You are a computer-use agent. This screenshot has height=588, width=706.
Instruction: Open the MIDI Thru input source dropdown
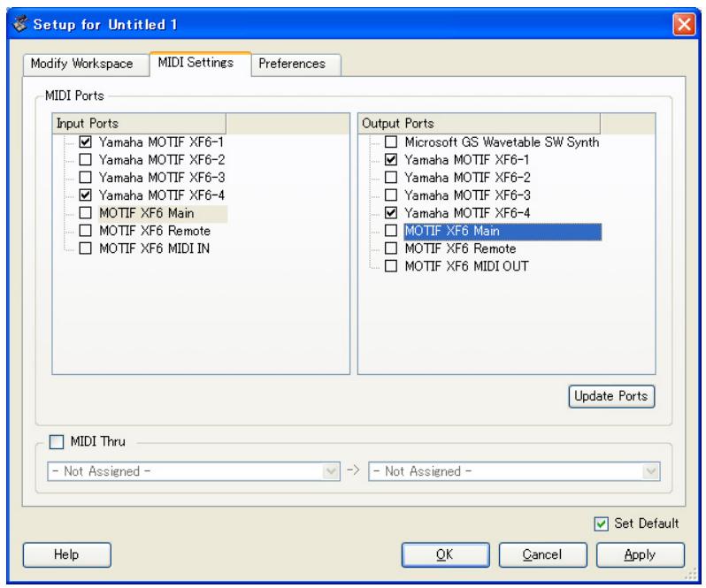(194, 471)
